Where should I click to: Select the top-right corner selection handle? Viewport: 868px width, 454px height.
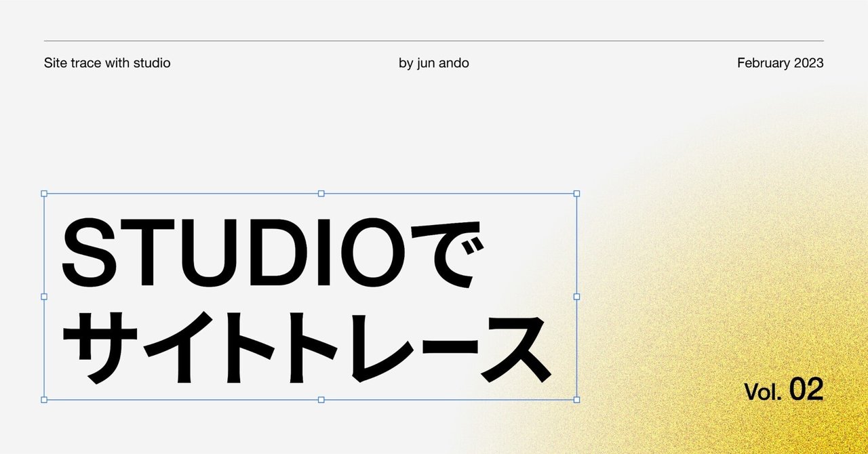(576, 193)
